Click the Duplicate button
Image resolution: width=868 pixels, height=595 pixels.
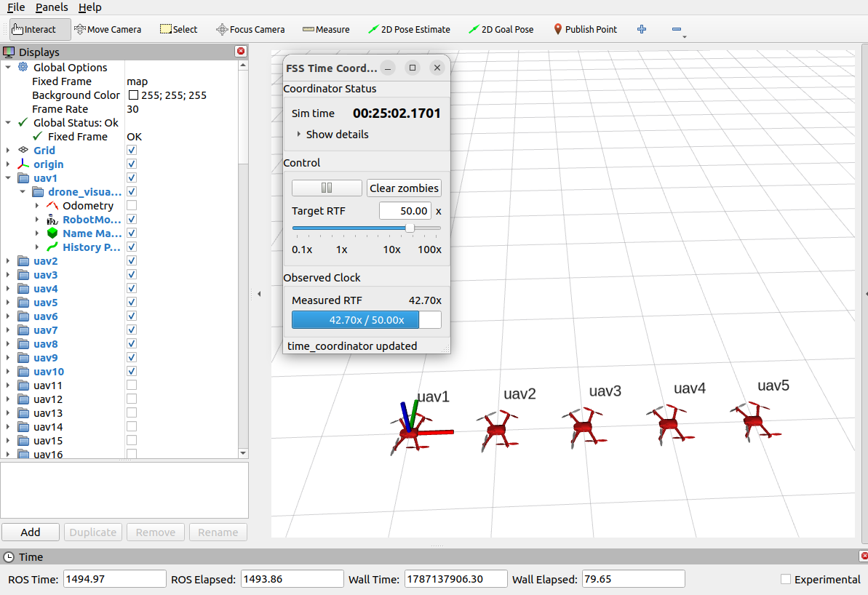point(93,532)
